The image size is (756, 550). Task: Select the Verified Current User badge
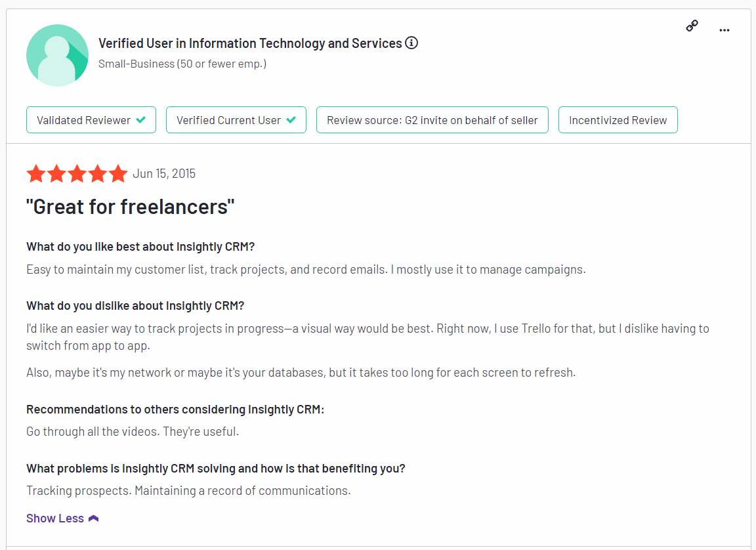point(236,119)
